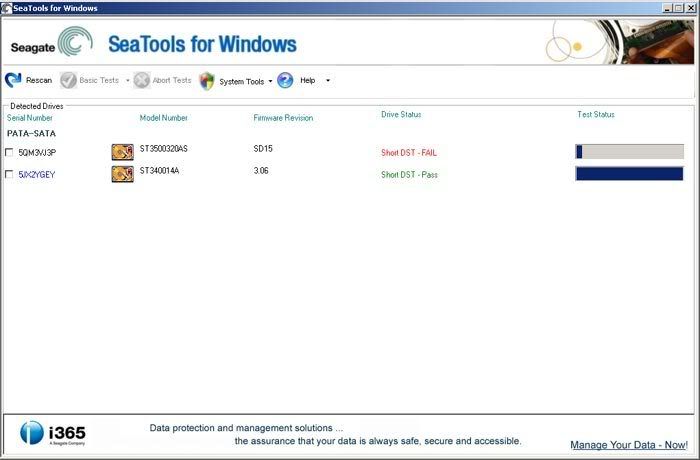
Task: Click the Rescan refresh icon
Action: tap(13, 80)
